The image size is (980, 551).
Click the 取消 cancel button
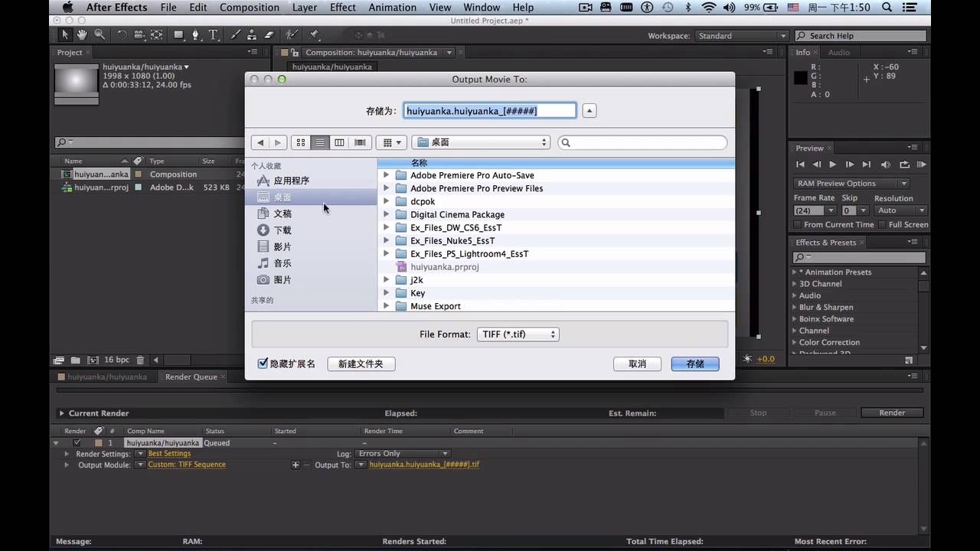(637, 364)
